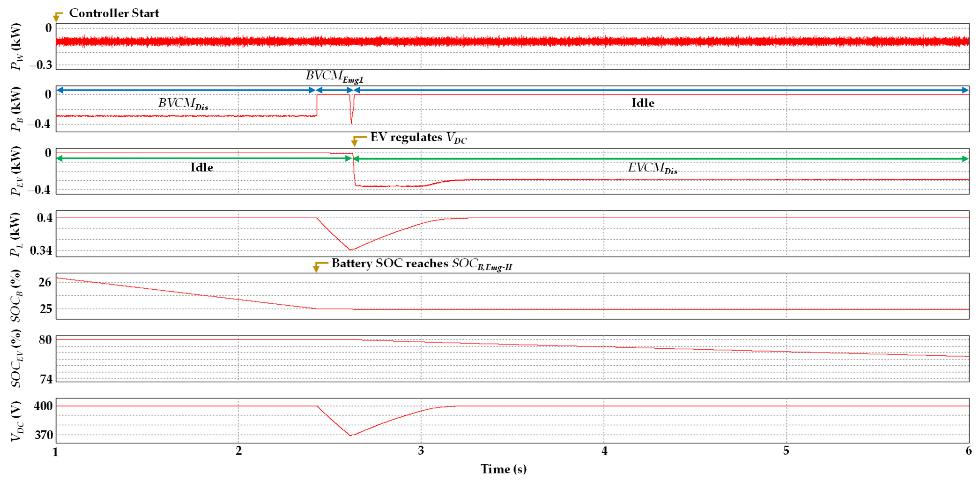Click the '25' tick on the SOCB axis
Viewport: 980px width, 481px height.
coord(46,309)
